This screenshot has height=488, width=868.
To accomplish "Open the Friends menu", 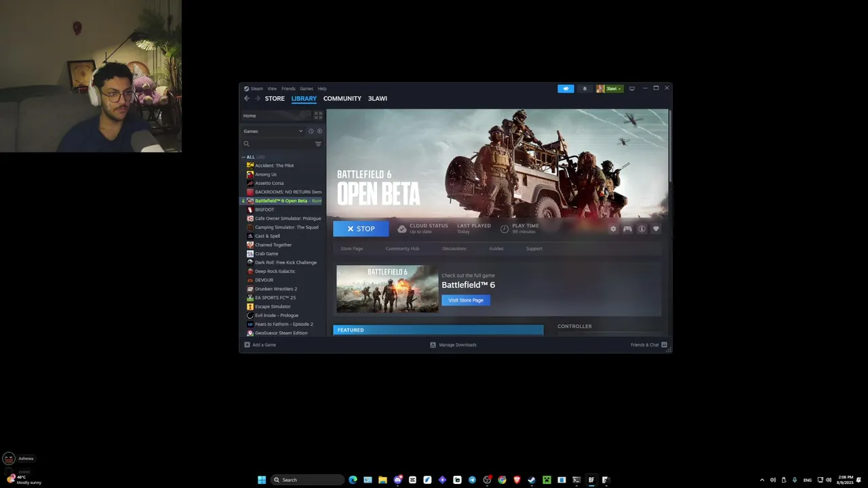I will coord(288,89).
